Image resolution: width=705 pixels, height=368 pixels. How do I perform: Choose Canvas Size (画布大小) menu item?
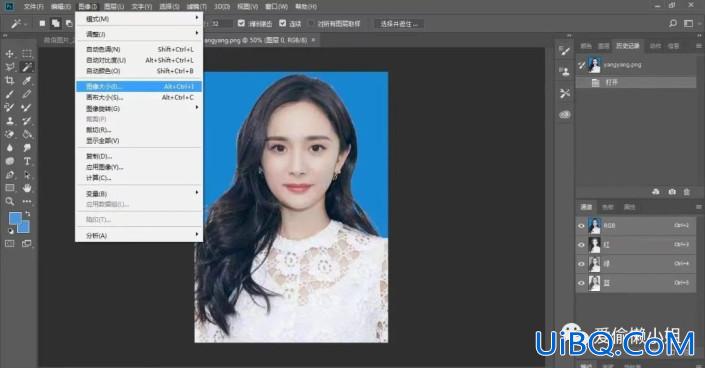[139, 97]
